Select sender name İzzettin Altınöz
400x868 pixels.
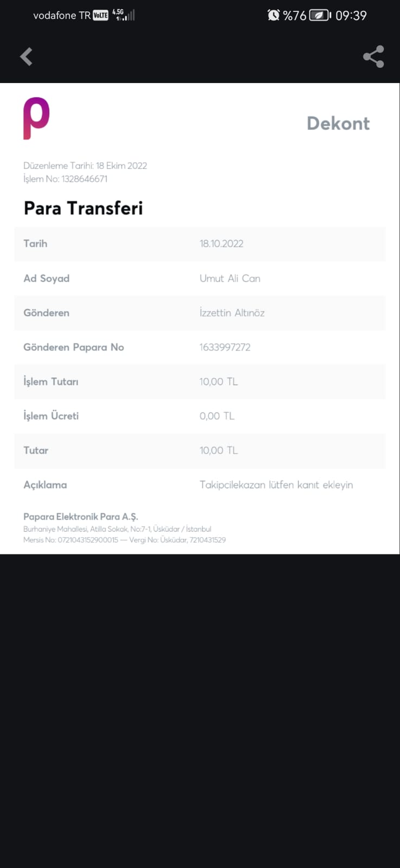click(232, 313)
